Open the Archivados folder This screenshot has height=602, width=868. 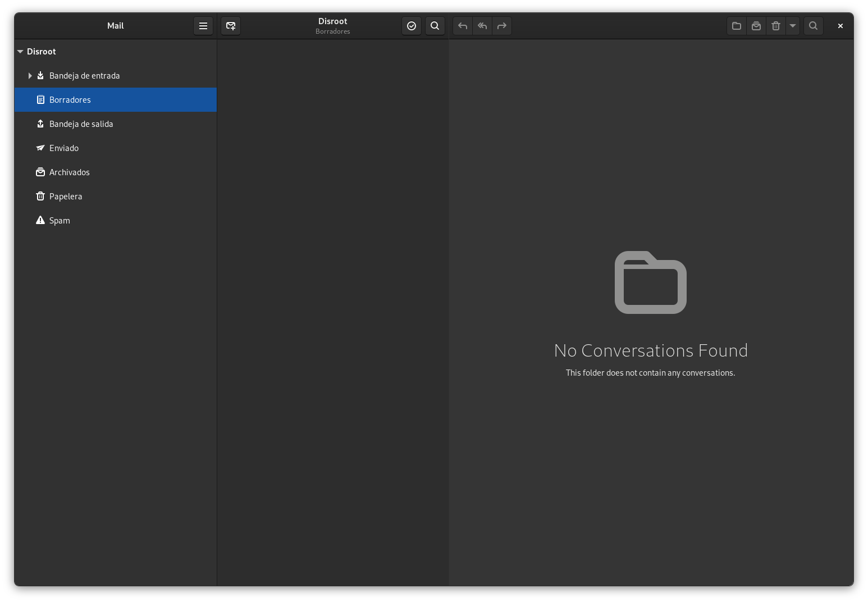[x=116, y=172]
